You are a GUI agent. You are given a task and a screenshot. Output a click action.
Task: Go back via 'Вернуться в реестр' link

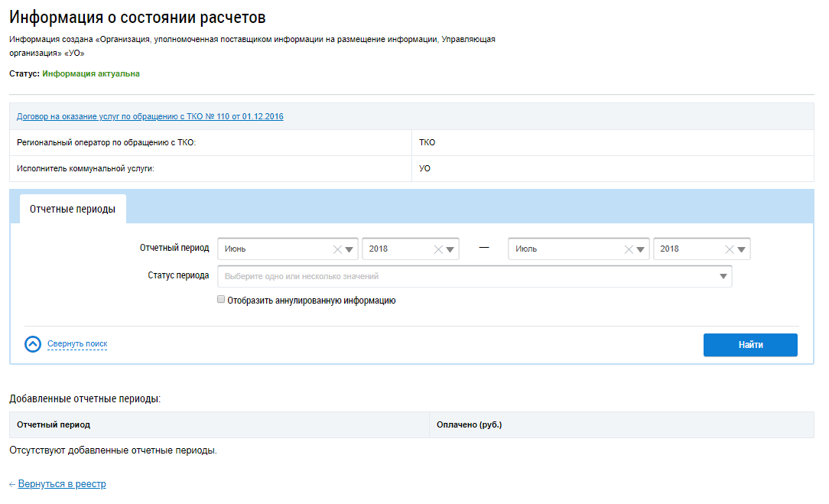[62, 484]
